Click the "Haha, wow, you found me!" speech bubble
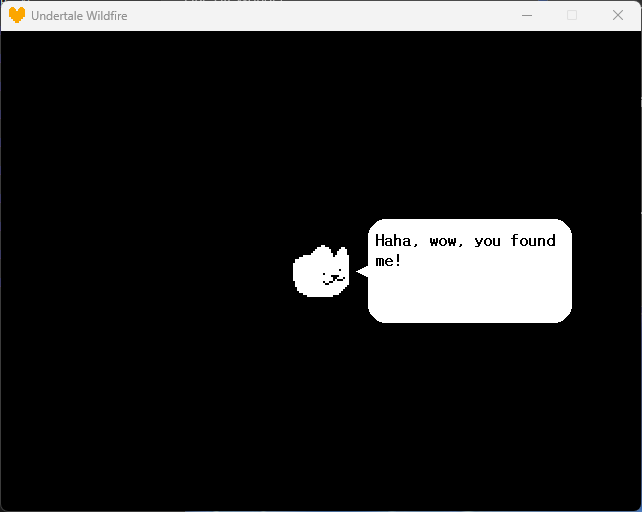 pyautogui.click(x=465, y=271)
